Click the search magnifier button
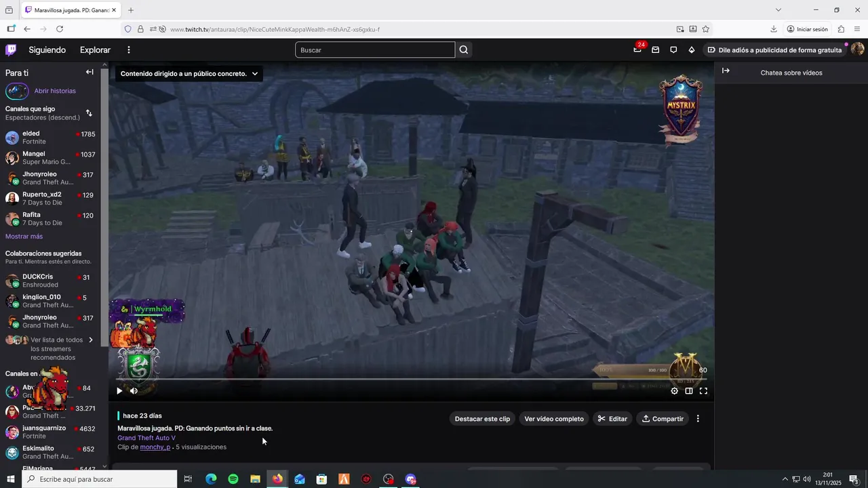Image resolution: width=868 pixels, height=488 pixels. (x=464, y=49)
